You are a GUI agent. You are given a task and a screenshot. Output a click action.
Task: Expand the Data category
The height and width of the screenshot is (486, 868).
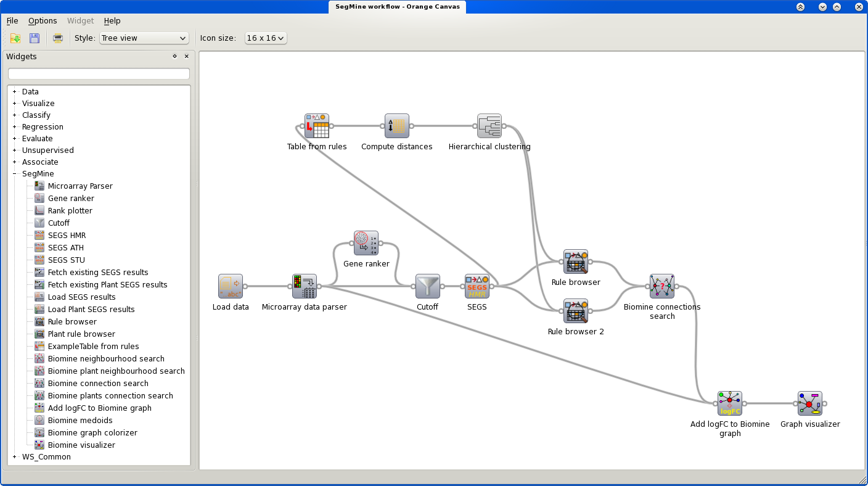tap(14, 92)
